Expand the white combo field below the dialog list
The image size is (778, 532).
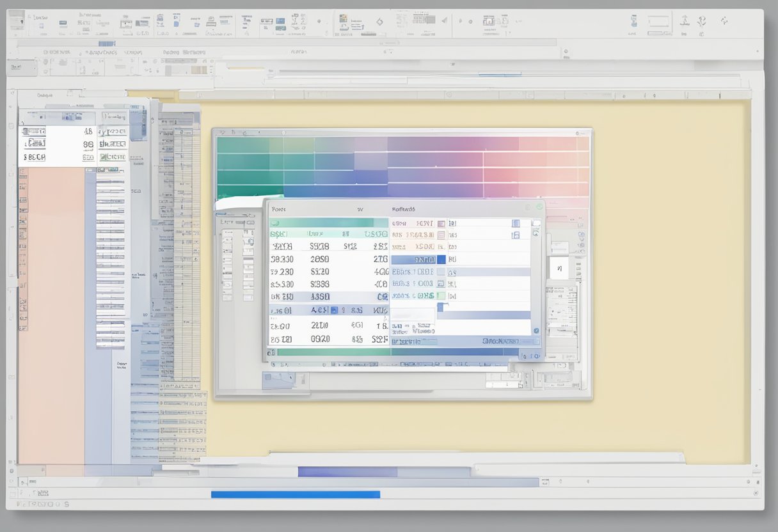413,313
